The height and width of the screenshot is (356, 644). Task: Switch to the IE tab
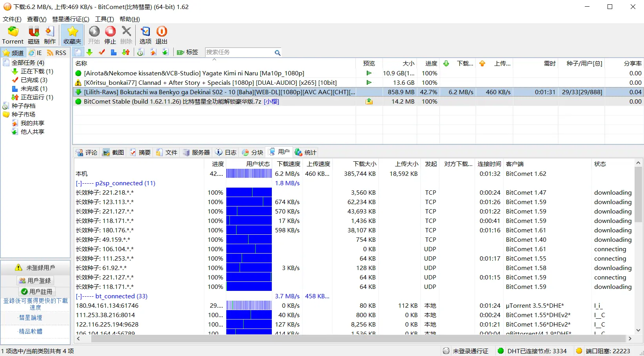pos(35,53)
